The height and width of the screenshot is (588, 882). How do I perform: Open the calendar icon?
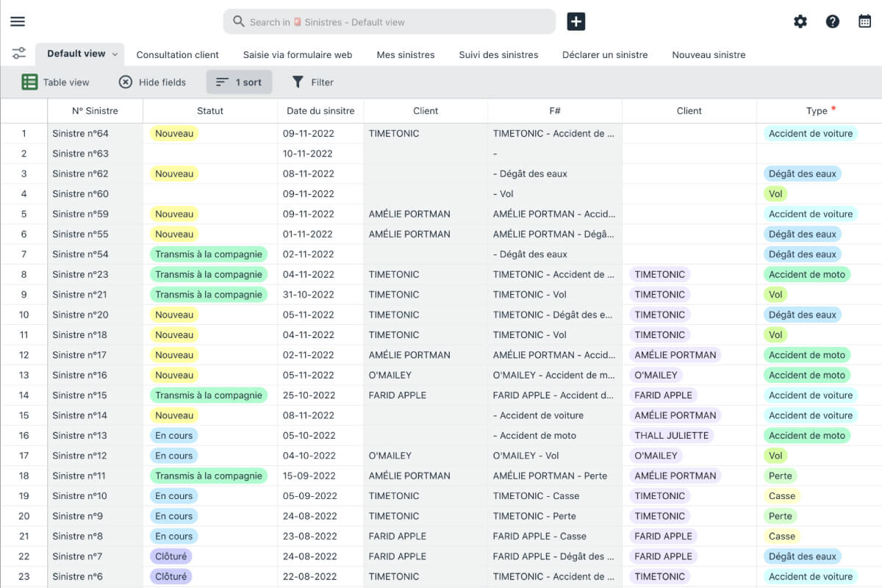click(865, 21)
